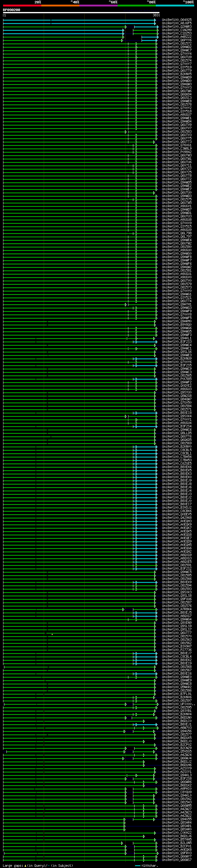This screenshot has height=868, width=197.
Task: Choose the UniRef100_B3VDJ2 hit label
Action: [x=177, y=507]
